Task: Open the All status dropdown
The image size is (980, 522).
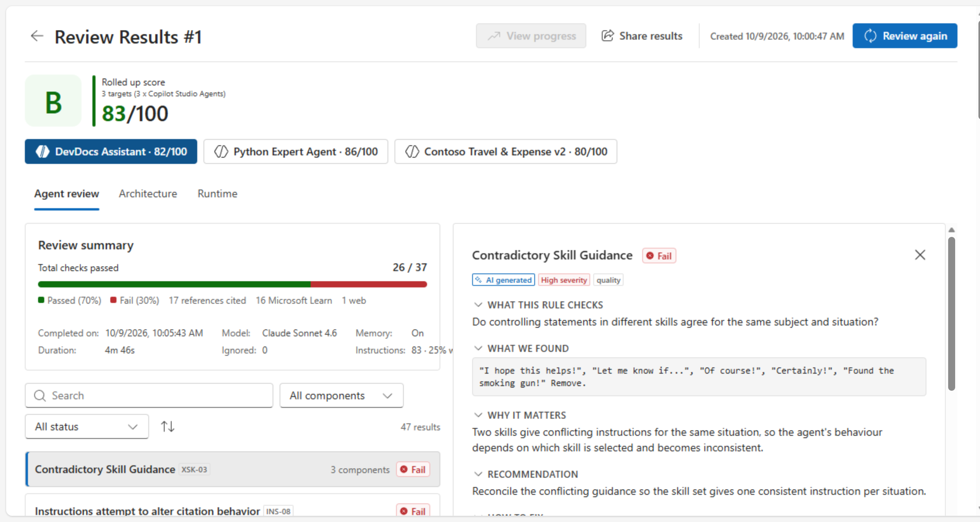Action: tap(87, 426)
